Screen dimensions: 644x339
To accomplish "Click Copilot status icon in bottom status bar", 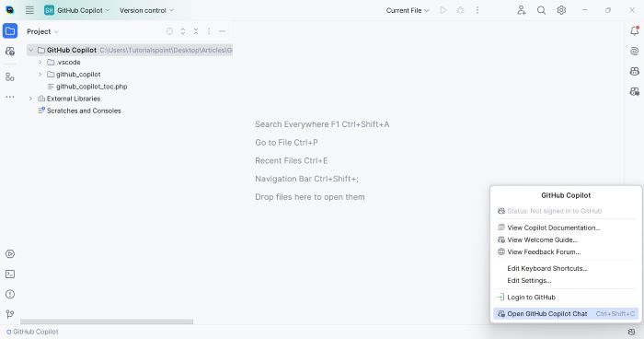I will tap(632, 332).
